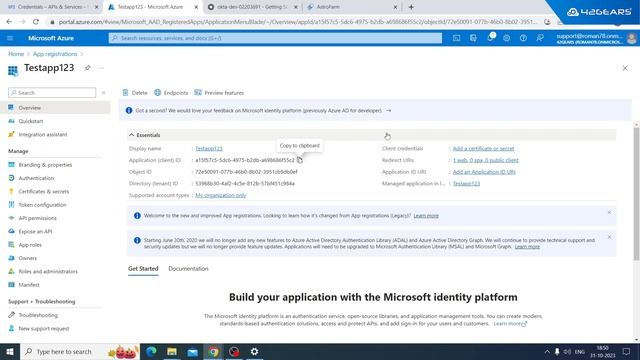Click the account avatar for support user
Viewport: 640px width, 360px height.
point(631,38)
